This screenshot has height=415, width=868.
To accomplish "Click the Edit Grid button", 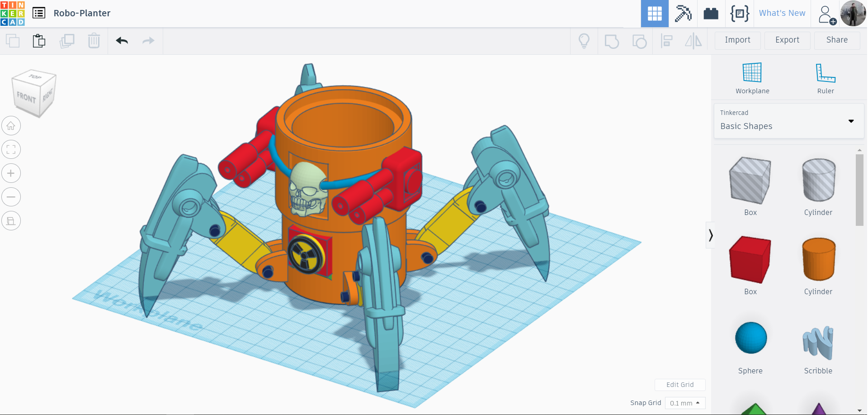I will point(680,385).
